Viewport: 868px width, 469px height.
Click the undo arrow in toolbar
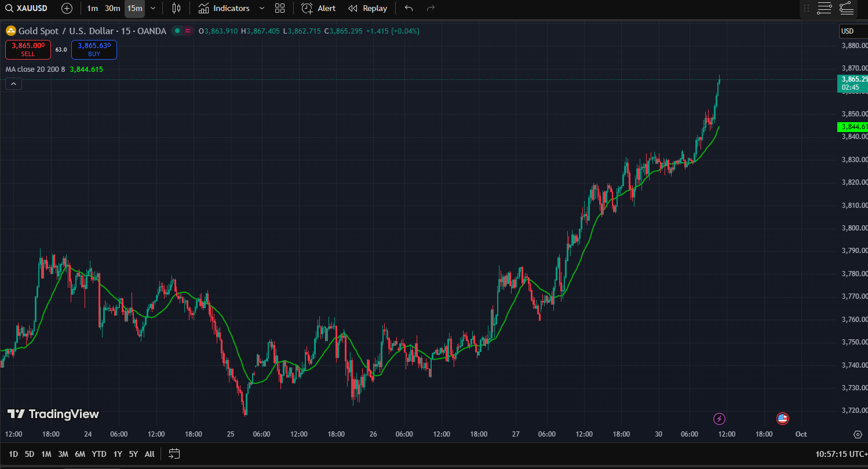pos(409,8)
